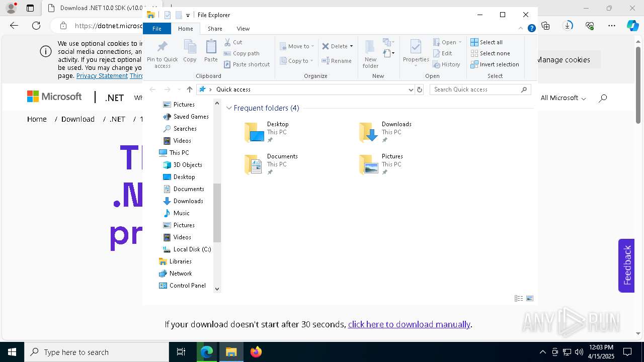Refresh the Quick access location
This screenshot has width=644, height=362.
[x=420, y=89]
